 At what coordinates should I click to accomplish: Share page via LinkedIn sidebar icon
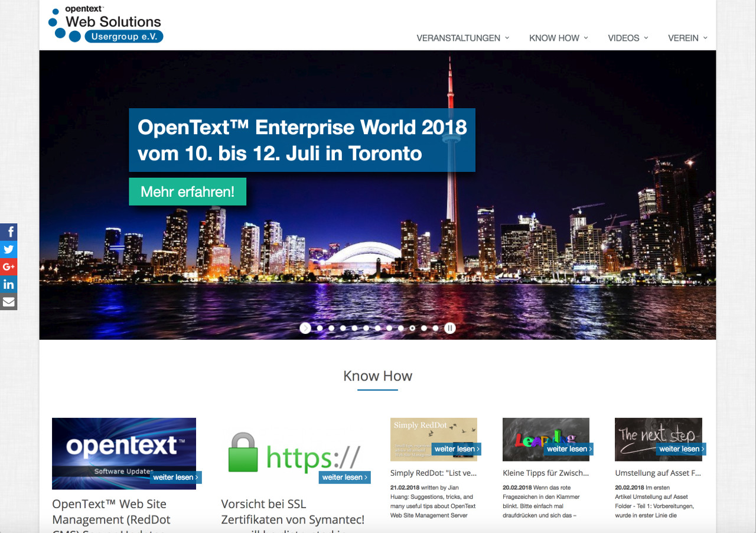[x=8, y=284]
